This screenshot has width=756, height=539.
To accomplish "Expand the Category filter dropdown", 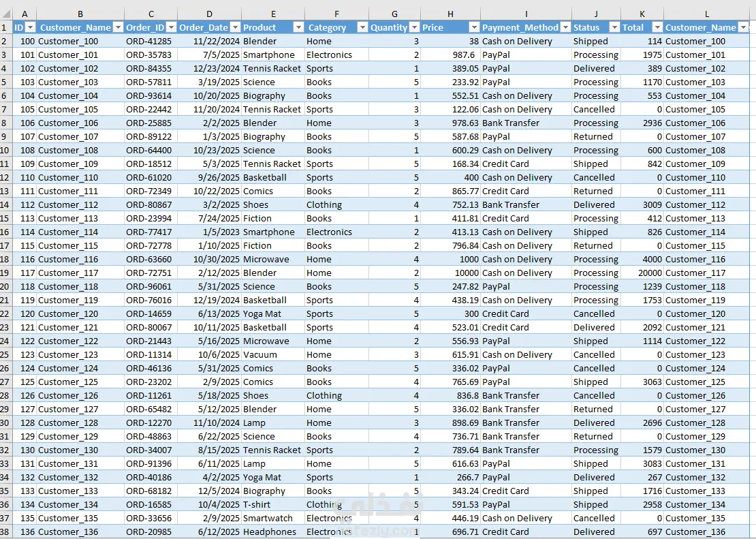I will click(x=362, y=27).
